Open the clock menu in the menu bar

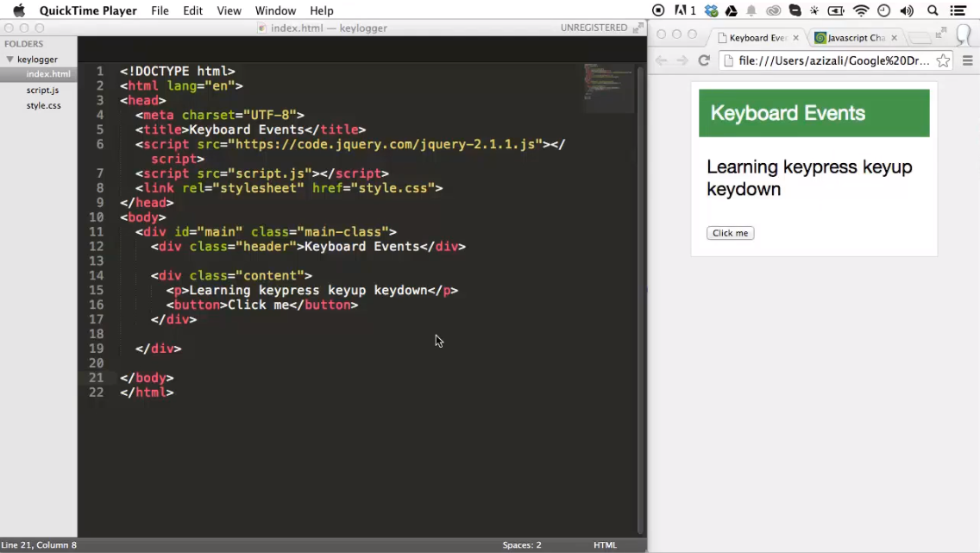883,10
